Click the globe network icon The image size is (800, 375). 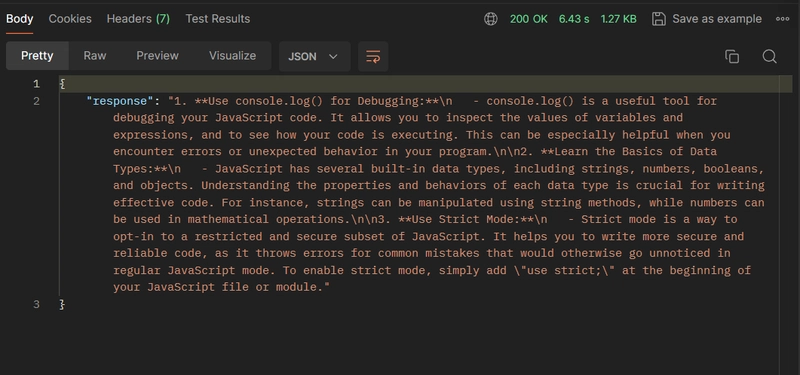[x=491, y=19]
